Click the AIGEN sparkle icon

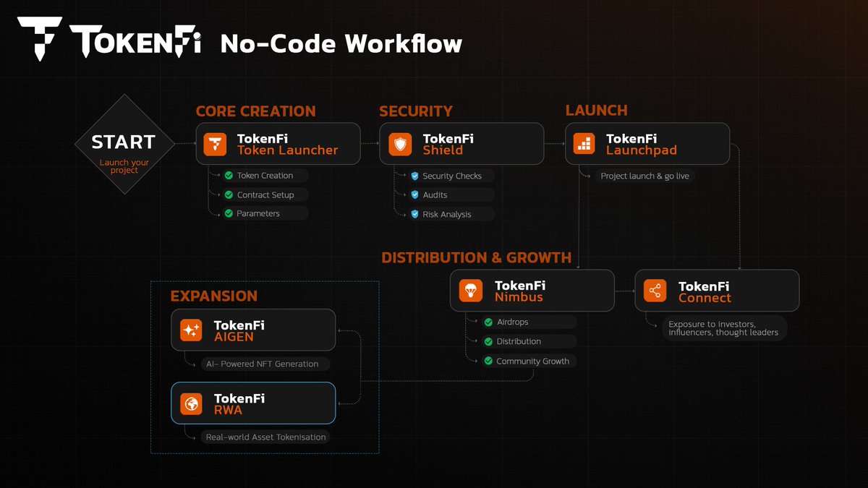192,330
